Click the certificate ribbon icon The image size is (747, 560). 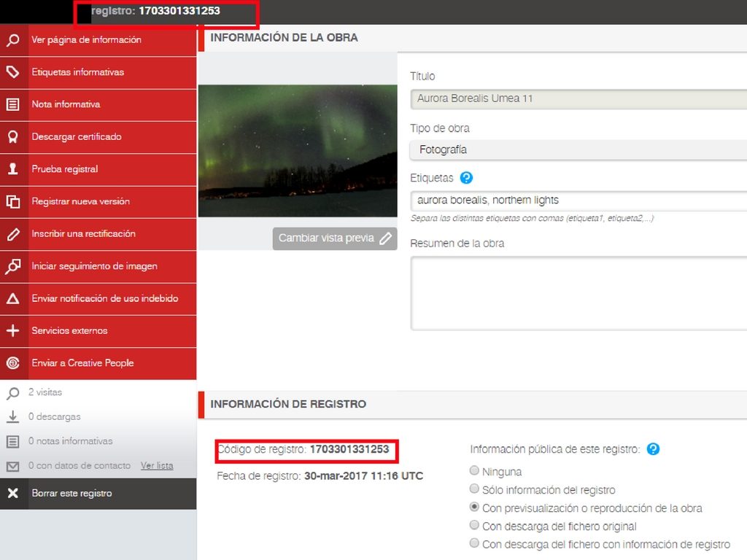click(12, 137)
